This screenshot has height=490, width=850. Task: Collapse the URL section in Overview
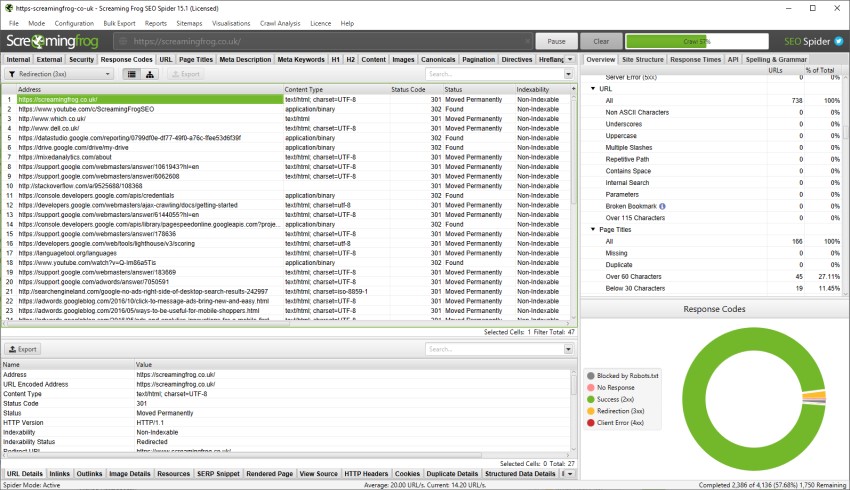click(593, 89)
